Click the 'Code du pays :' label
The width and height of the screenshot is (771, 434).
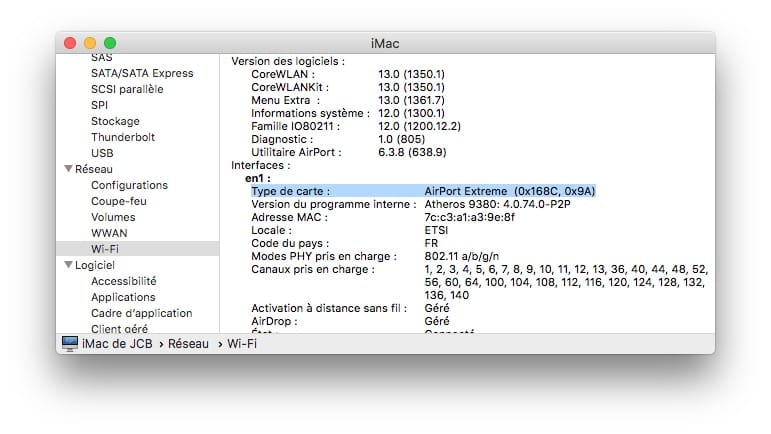pyautogui.click(x=290, y=243)
